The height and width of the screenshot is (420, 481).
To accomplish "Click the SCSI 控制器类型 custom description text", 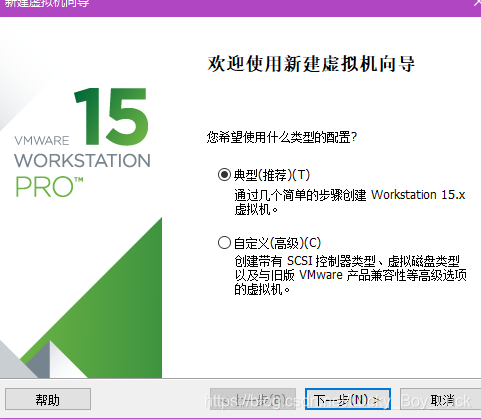I will 350,275.
